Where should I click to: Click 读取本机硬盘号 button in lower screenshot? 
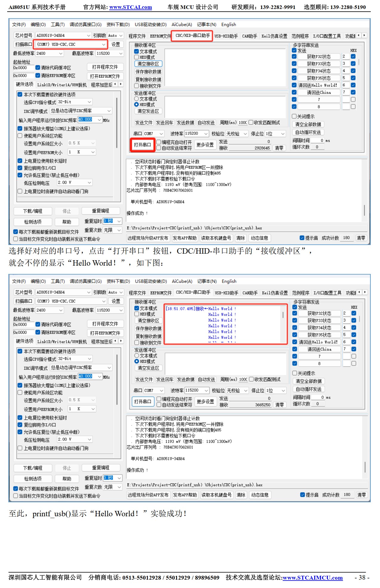[217, 495]
